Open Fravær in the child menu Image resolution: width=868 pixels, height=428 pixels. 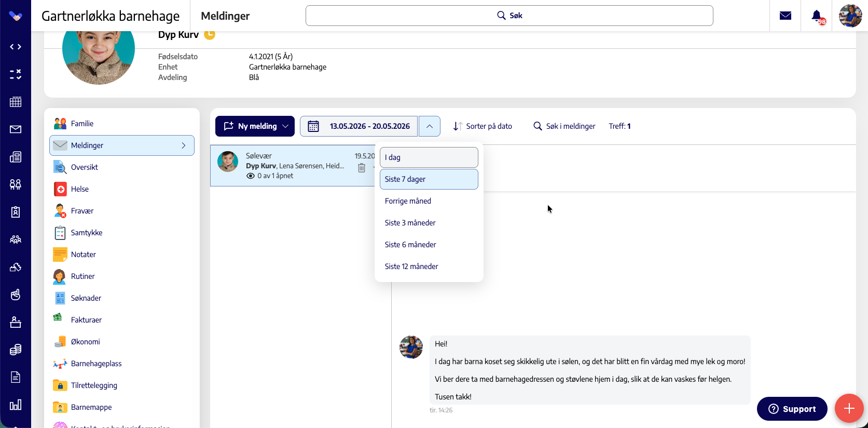click(x=122, y=211)
